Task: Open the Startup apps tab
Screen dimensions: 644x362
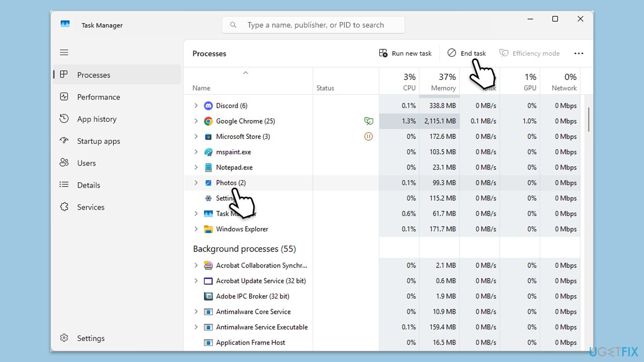Action: pyautogui.click(x=117, y=141)
